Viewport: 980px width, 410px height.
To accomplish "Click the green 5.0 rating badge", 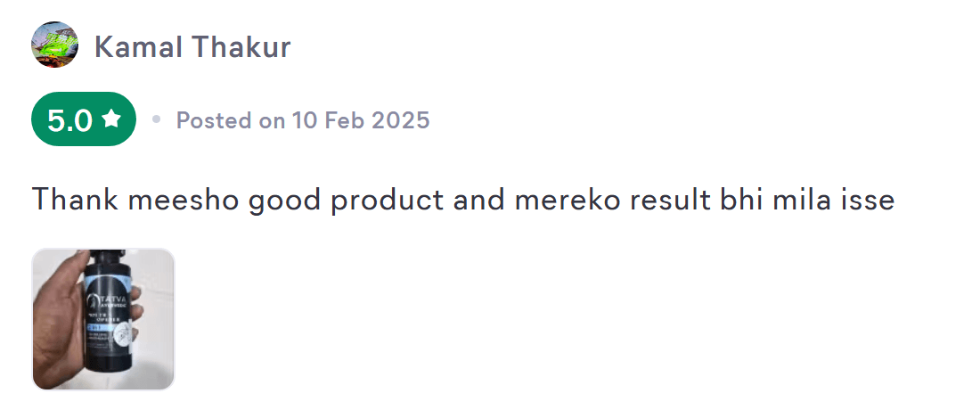I will 84,119.
